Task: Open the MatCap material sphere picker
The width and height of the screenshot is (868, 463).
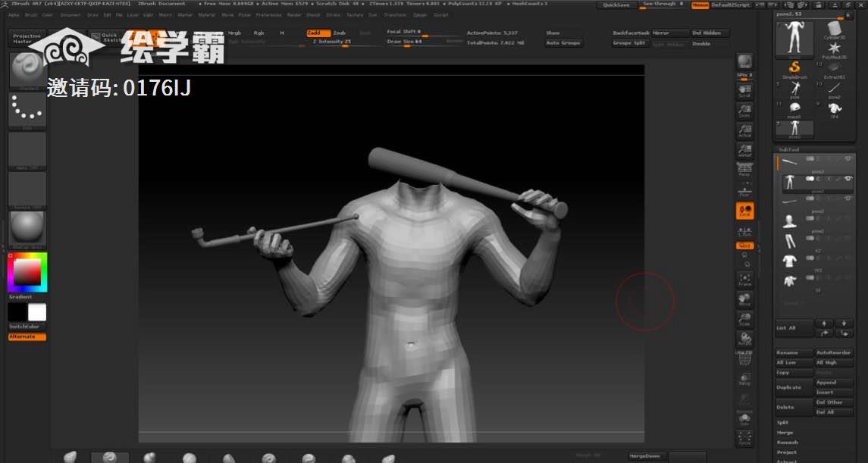Action: (x=27, y=230)
